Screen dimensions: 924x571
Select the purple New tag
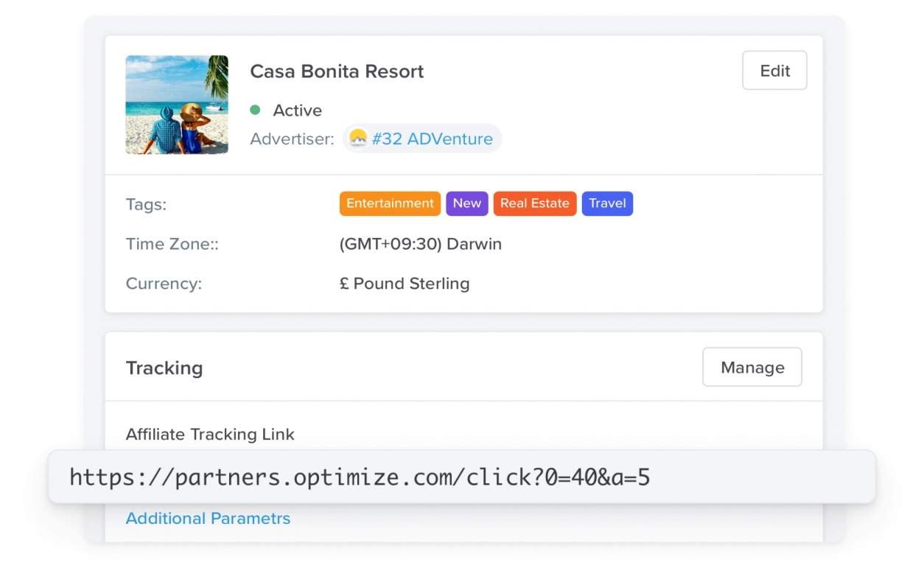click(x=466, y=203)
